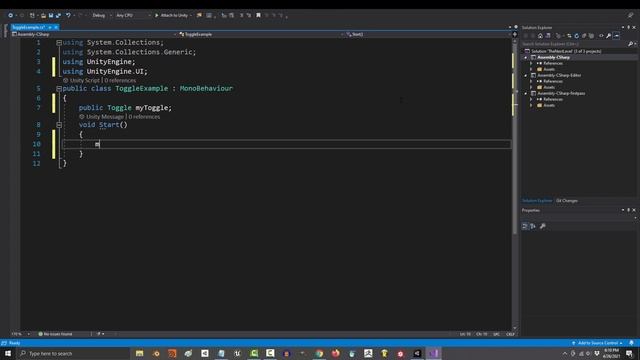640x360 pixels.
Task: Click the Categorized icon in the Properties panel
Action: pyautogui.click(x=525, y=226)
